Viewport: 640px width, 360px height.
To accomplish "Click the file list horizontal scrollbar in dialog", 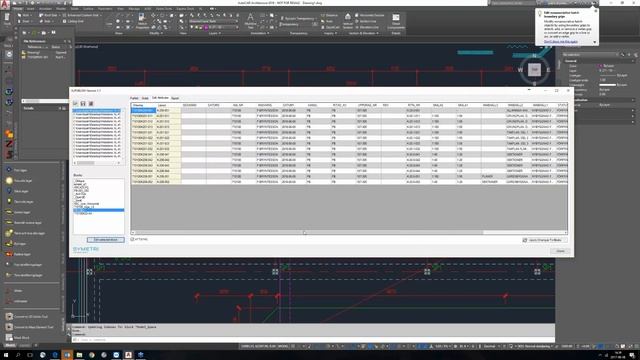I will pos(97,163).
